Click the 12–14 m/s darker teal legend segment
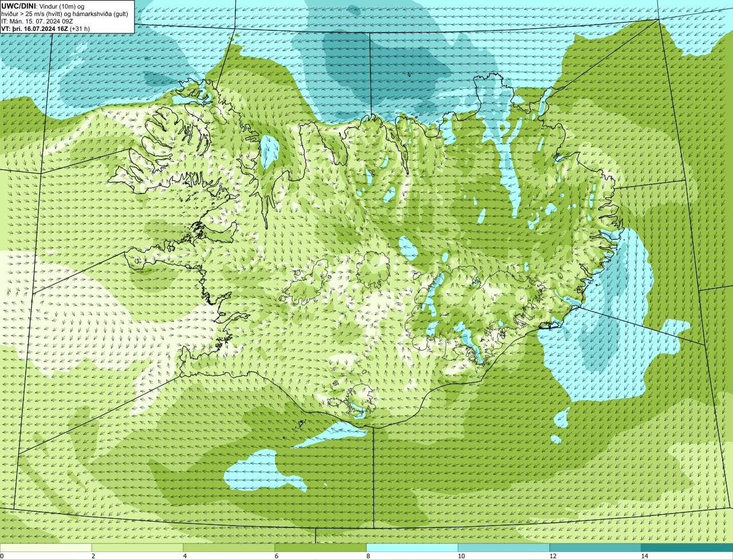Viewport: 733px width, 560px height. 596,547
